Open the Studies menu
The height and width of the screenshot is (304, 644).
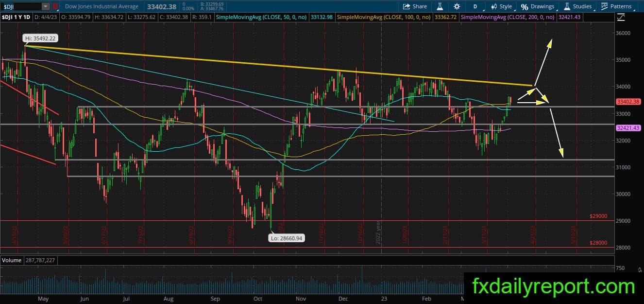577,6
